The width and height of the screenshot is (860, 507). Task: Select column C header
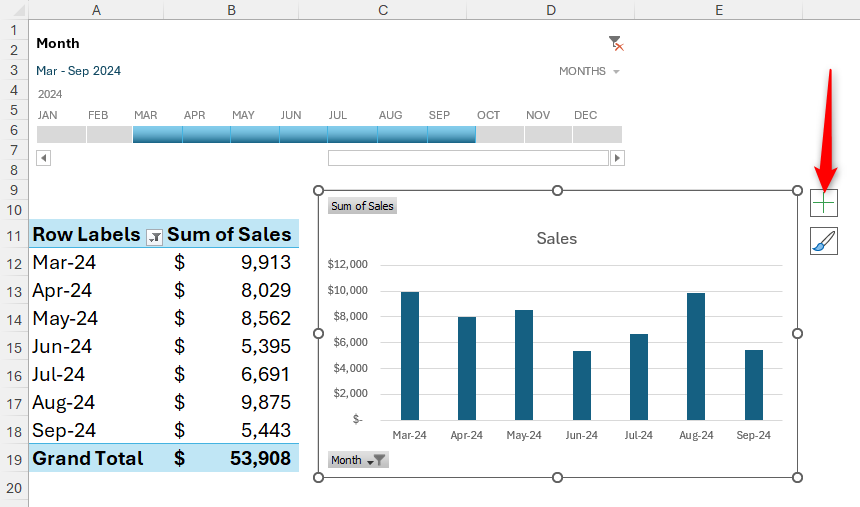point(383,10)
